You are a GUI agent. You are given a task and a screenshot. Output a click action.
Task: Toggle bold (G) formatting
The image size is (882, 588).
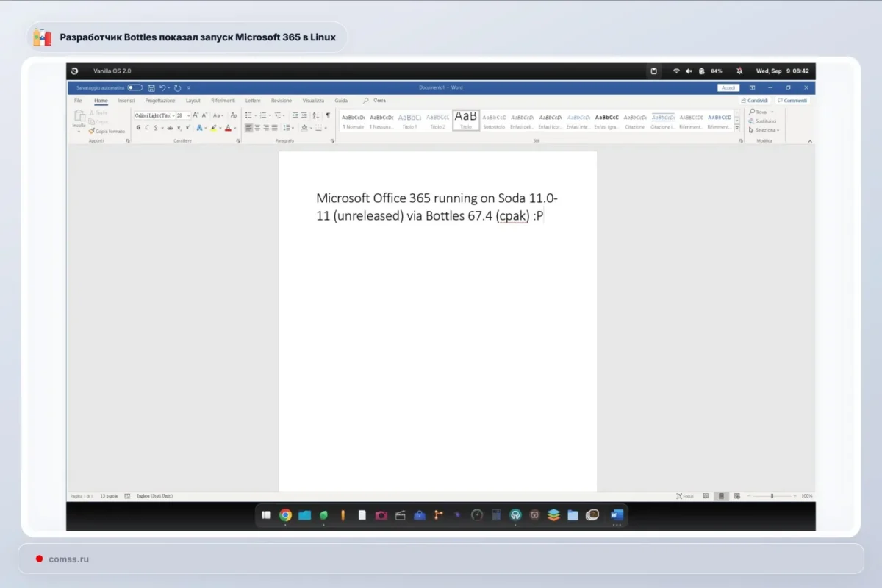[138, 128]
